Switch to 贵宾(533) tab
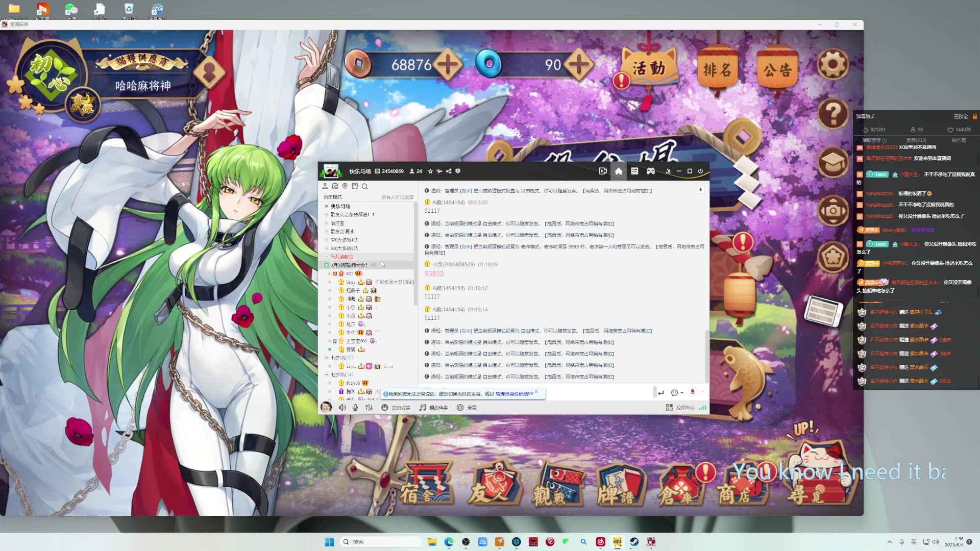 916,140
